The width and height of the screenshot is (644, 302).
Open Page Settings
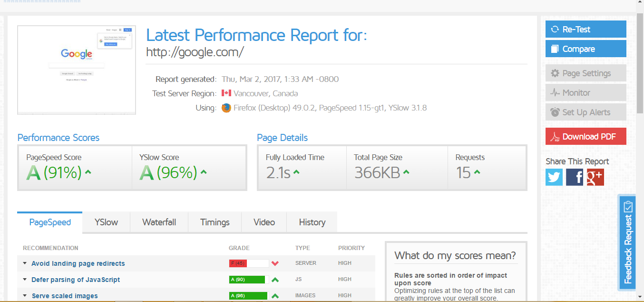pos(586,73)
